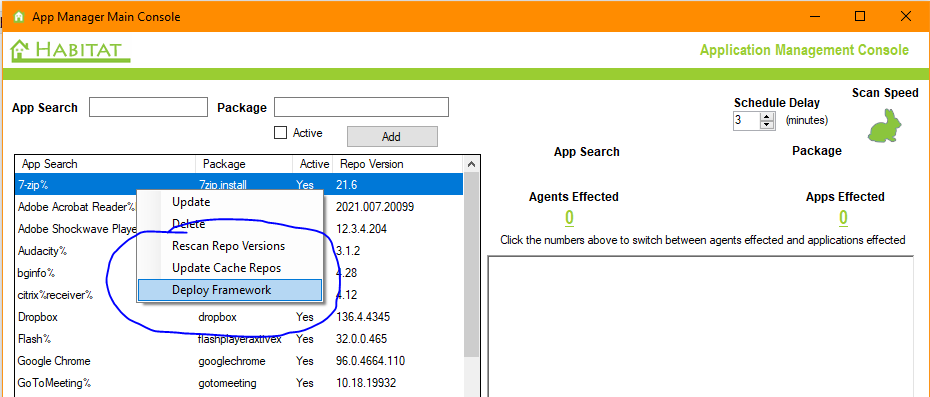Select Deploy Framework menu entry
The width and height of the screenshot is (930, 397).
pos(230,290)
